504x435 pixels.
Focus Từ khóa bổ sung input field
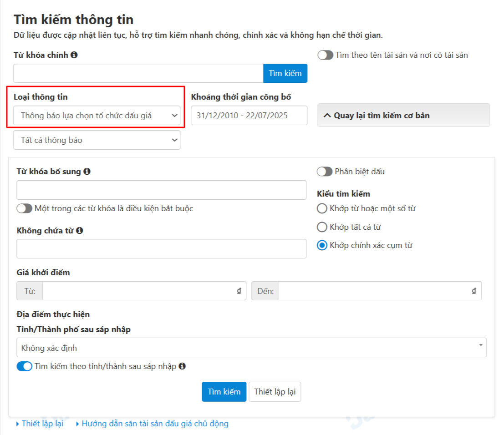(x=161, y=190)
